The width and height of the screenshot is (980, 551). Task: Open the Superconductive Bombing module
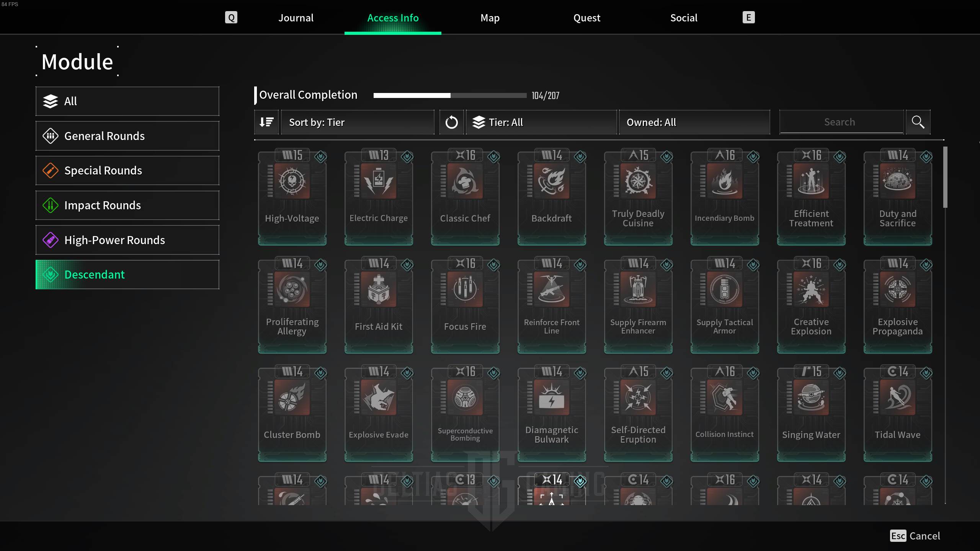[x=465, y=414]
